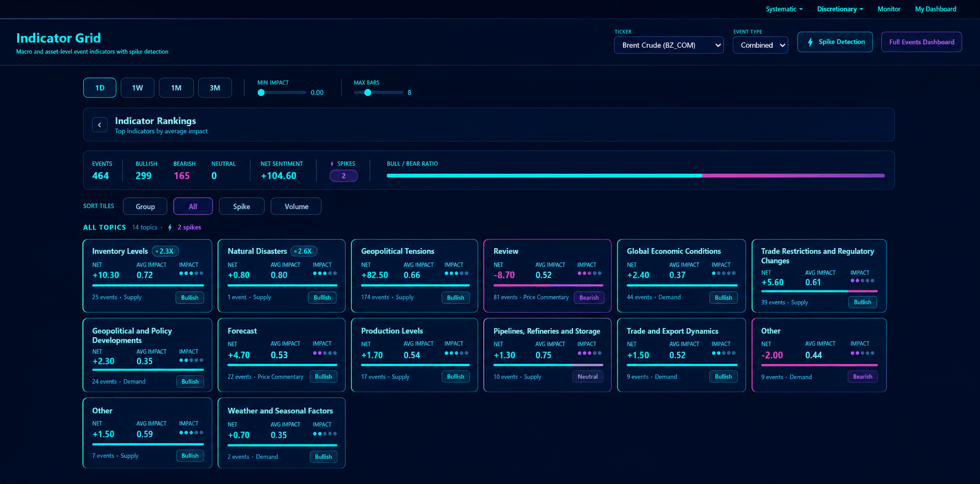Open My Dashboard
This screenshot has height=484, width=980.
coord(936,9)
